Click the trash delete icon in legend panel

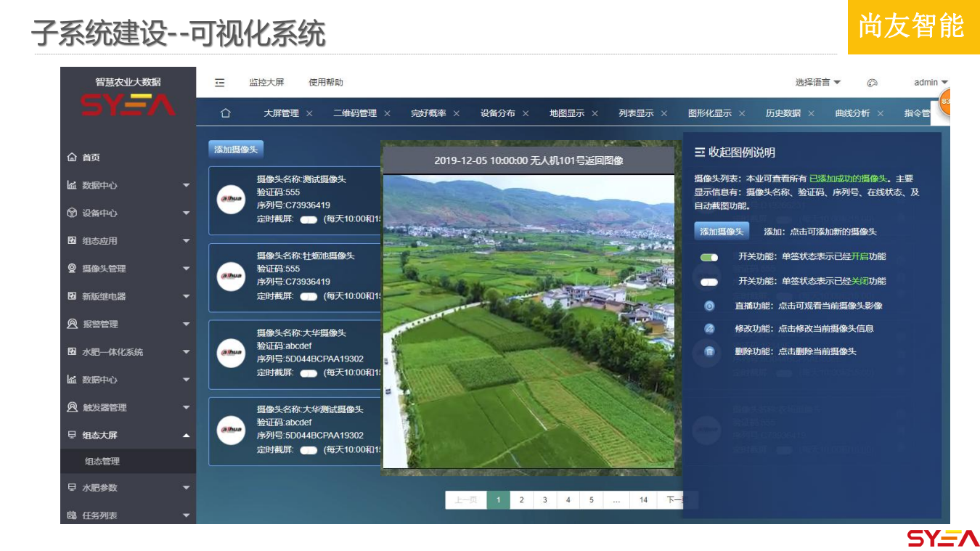tap(709, 351)
